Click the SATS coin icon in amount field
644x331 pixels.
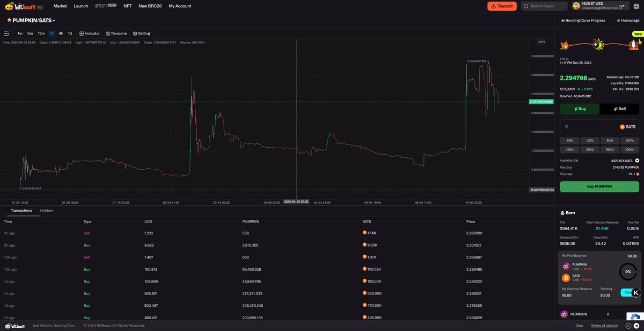pyautogui.click(x=622, y=127)
